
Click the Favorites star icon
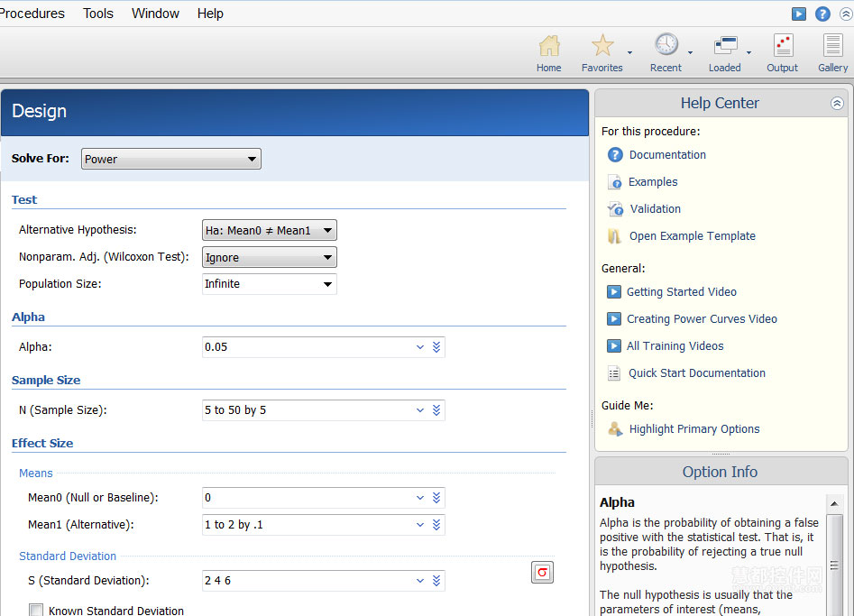pyautogui.click(x=602, y=45)
